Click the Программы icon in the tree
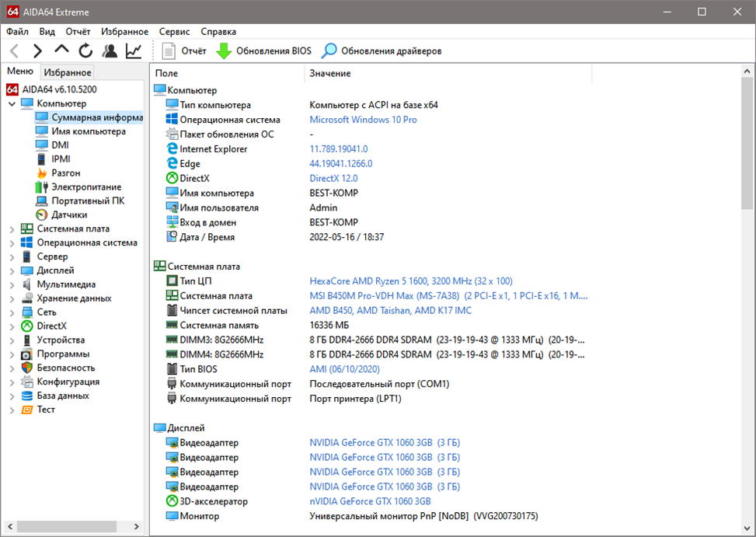 [27, 354]
